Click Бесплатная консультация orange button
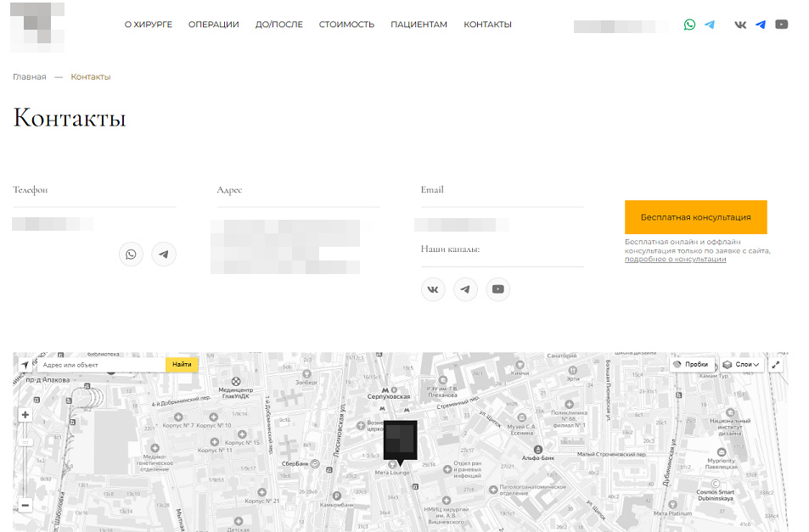Image resolution: width=809 pixels, height=532 pixels. (x=696, y=217)
